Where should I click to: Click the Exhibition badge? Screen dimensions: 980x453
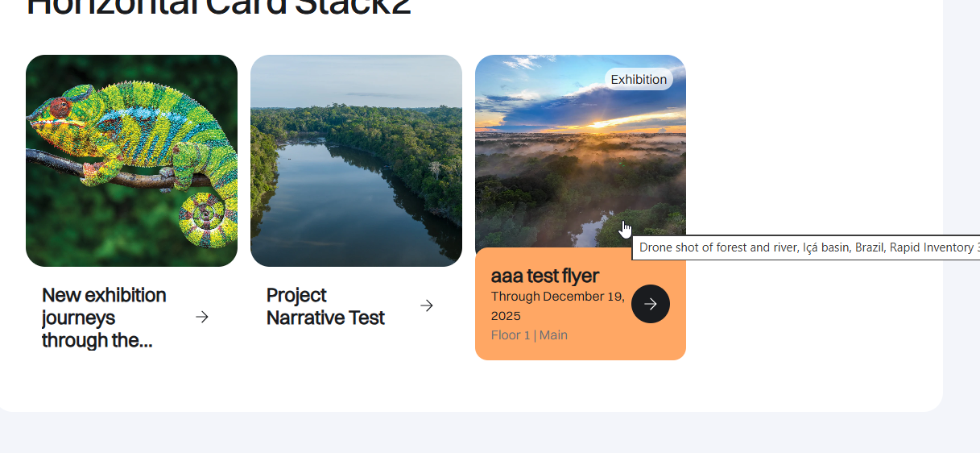(639, 79)
